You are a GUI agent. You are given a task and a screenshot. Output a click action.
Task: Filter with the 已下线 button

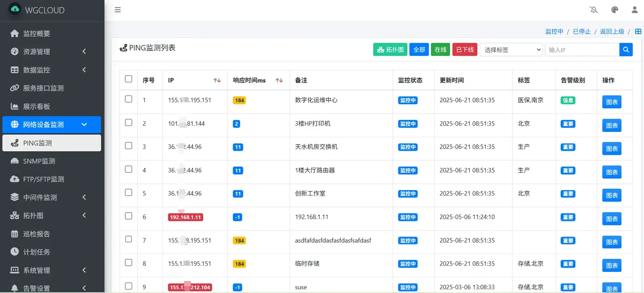(465, 50)
